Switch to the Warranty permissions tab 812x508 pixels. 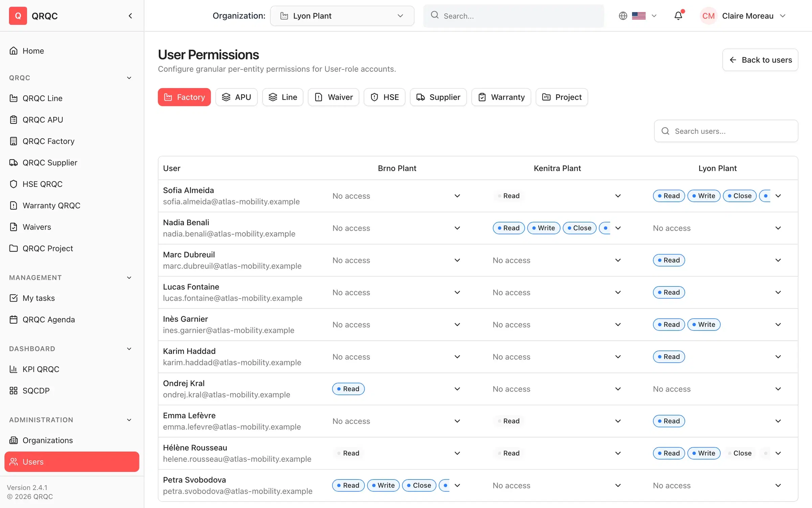[501, 97]
